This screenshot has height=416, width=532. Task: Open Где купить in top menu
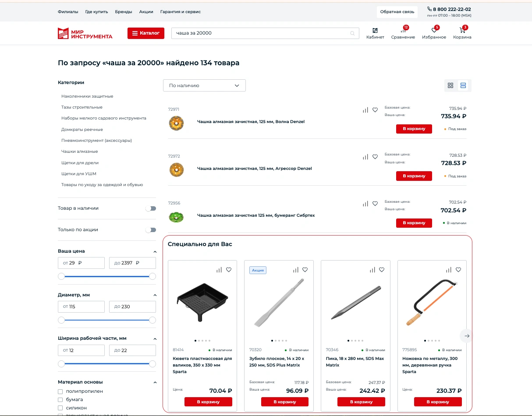click(x=96, y=12)
